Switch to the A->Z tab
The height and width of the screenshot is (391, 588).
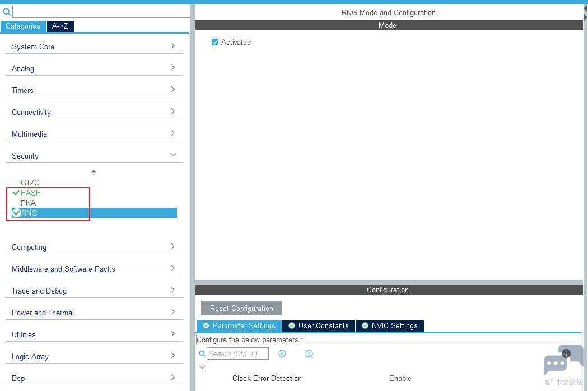(x=60, y=26)
